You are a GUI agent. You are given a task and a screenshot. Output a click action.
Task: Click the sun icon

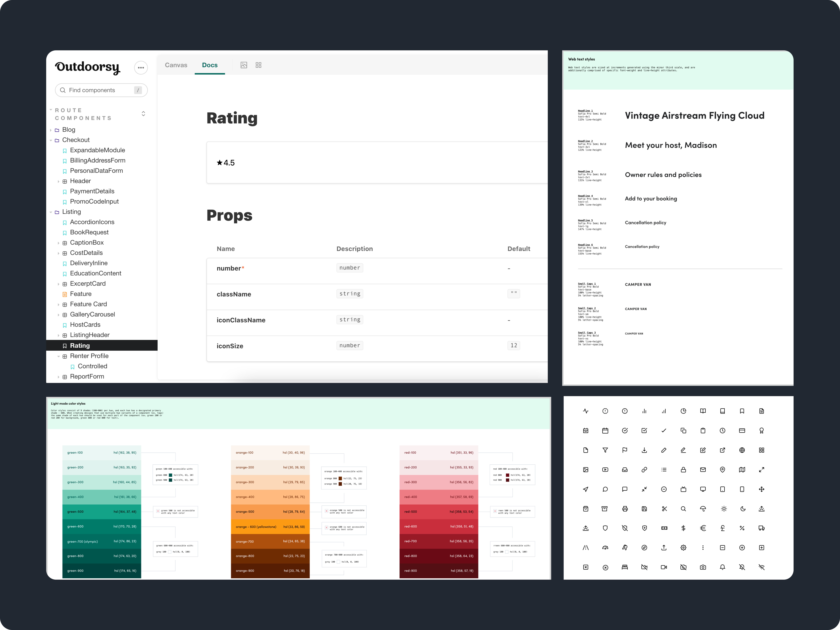[724, 509]
